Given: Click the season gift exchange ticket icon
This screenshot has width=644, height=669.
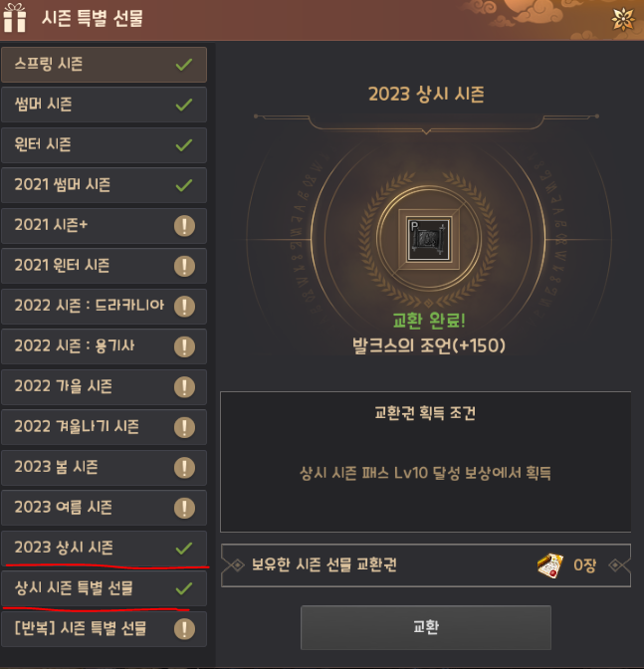Looking at the screenshot, I should pos(550,565).
